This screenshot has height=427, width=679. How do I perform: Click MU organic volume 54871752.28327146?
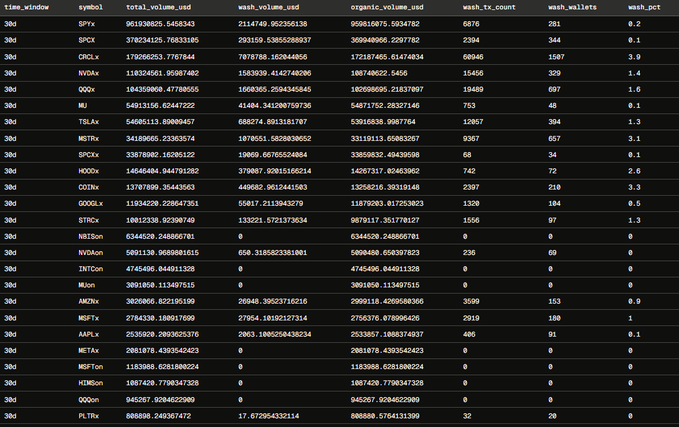(385, 105)
